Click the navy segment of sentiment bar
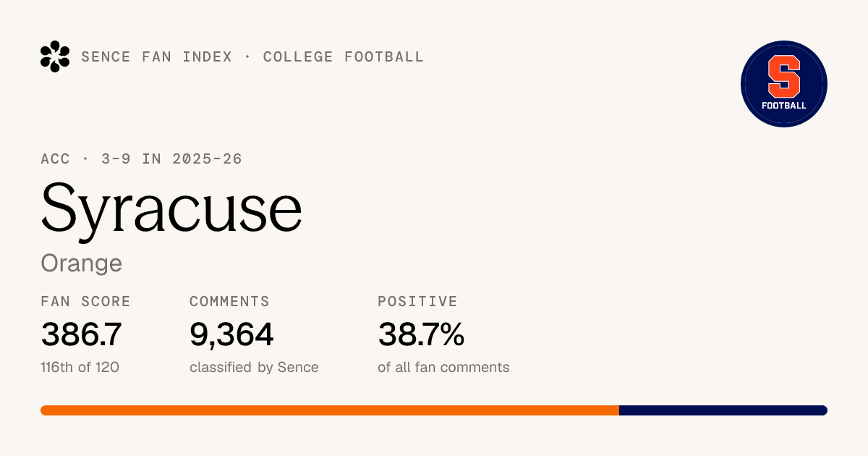Image resolution: width=868 pixels, height=456 pixels. [723, 410]
